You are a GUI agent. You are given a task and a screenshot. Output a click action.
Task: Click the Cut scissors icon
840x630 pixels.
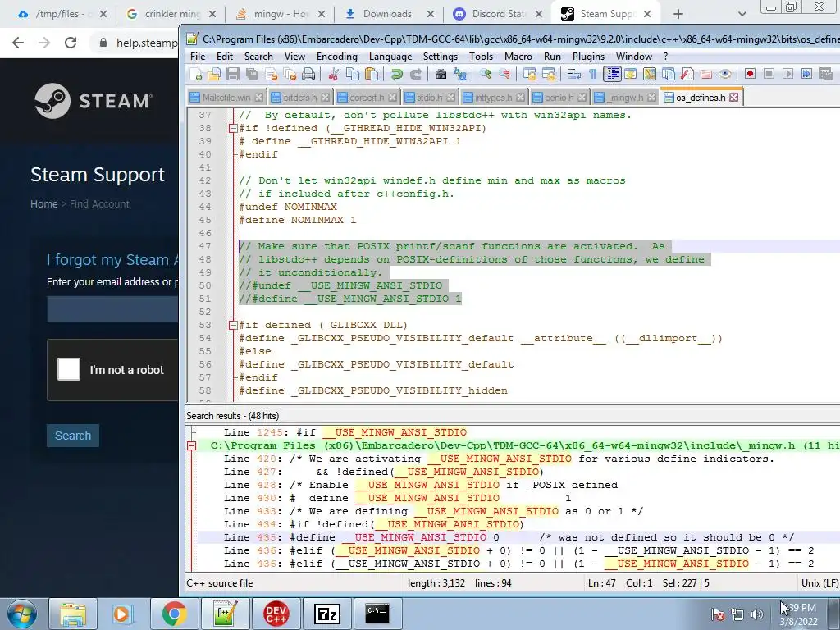333,74
